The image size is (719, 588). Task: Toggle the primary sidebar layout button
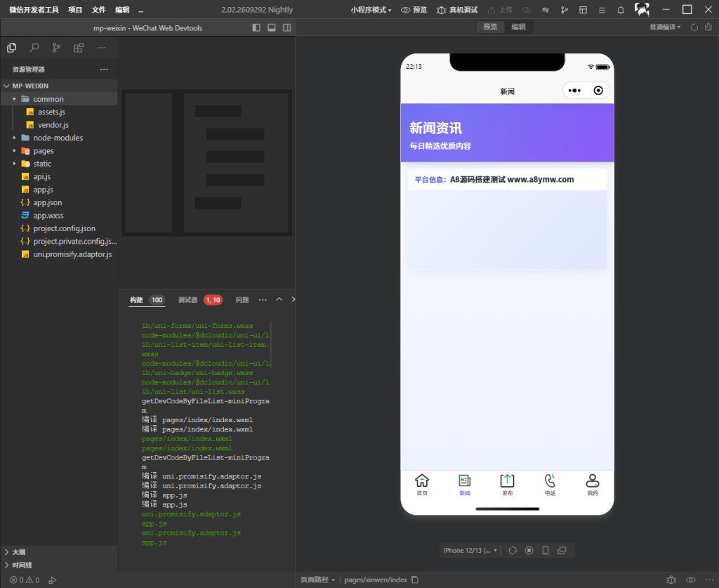click(256, 27)
